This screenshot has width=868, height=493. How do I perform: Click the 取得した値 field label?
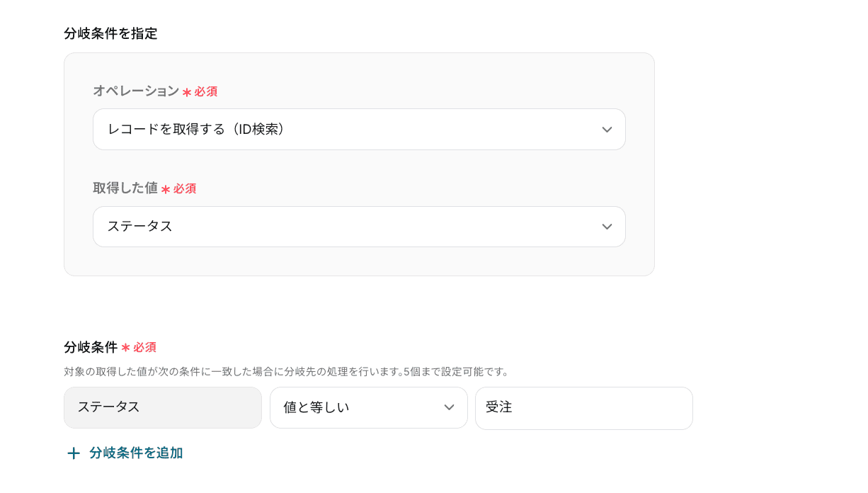click(x=125, y=188)
